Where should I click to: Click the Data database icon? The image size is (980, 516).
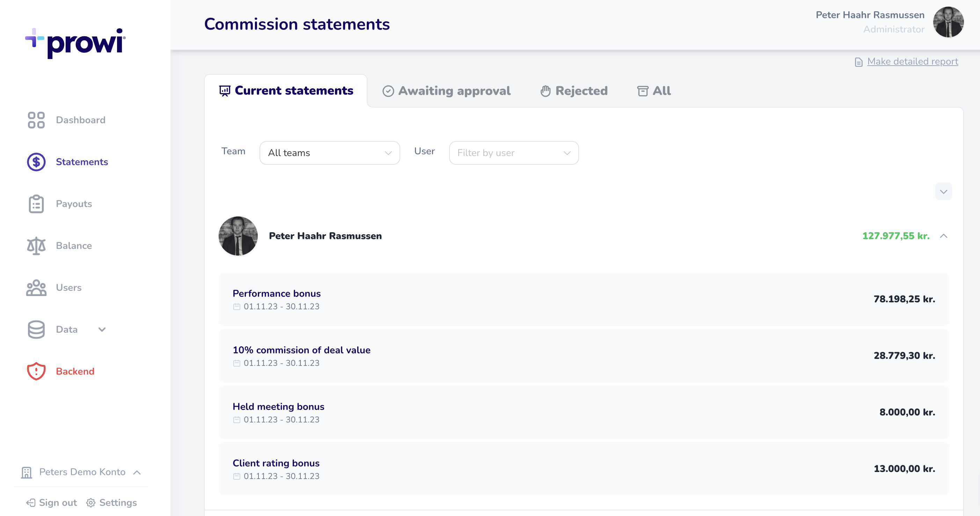pyautogui.click(x=36, y=329)
